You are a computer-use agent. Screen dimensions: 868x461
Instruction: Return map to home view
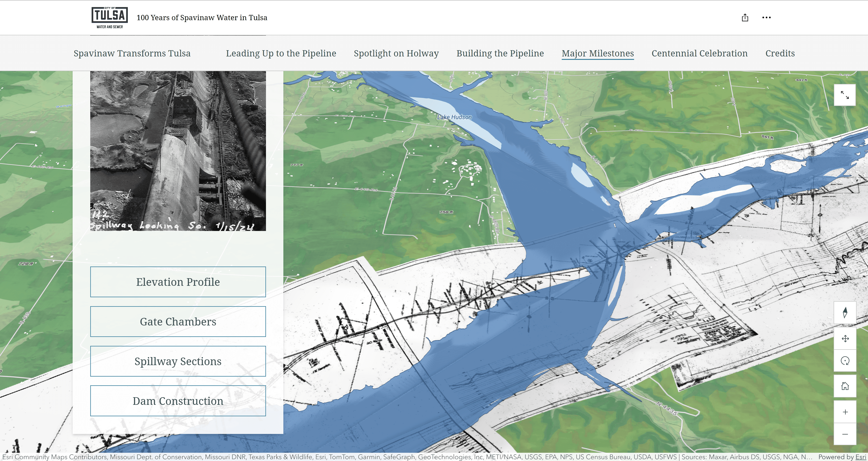click(x=845, y=386)
